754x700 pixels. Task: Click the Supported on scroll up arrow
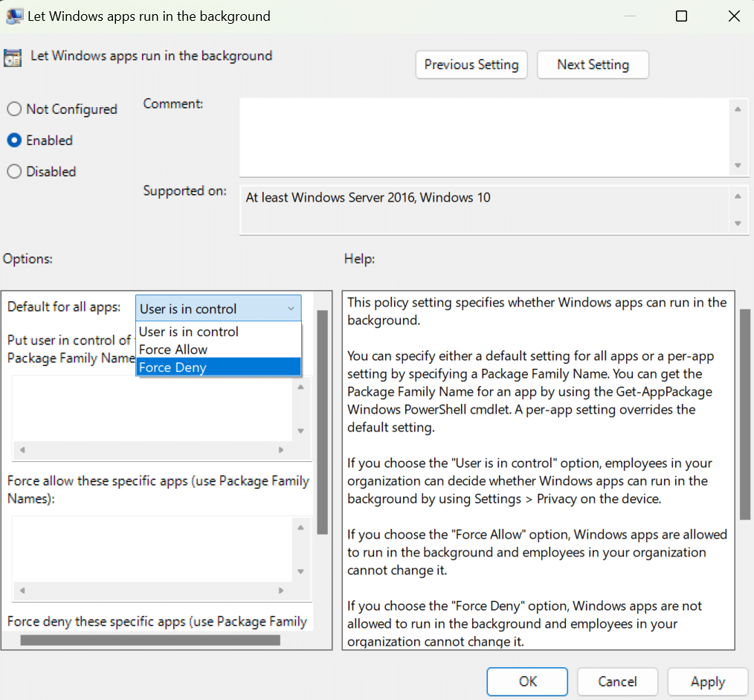click(738, 196)
